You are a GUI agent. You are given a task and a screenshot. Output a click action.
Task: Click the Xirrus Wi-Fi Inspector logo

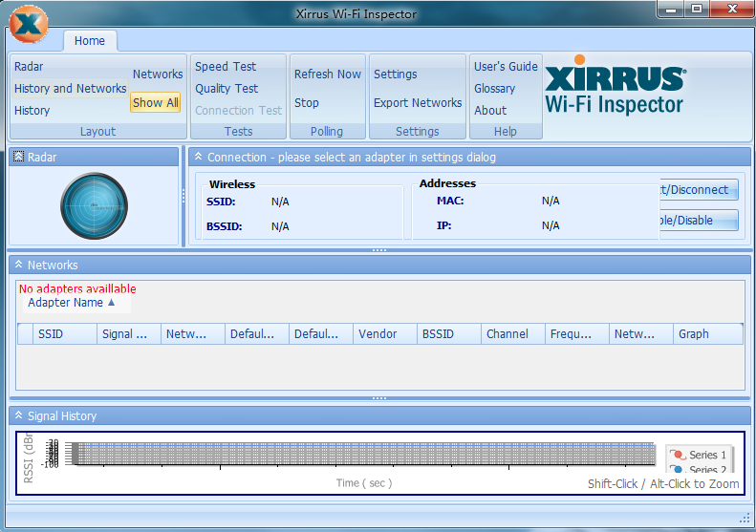coord(615,90)
